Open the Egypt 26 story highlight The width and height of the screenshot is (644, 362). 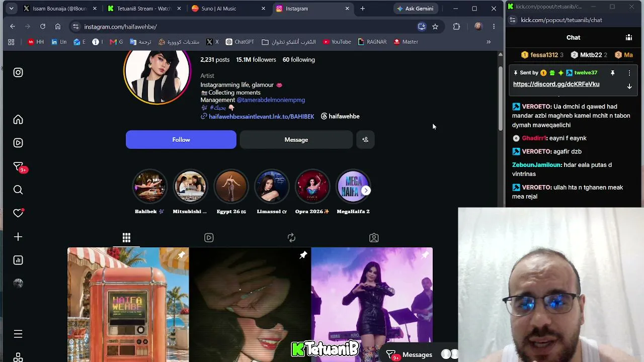[x=231, y=187]
